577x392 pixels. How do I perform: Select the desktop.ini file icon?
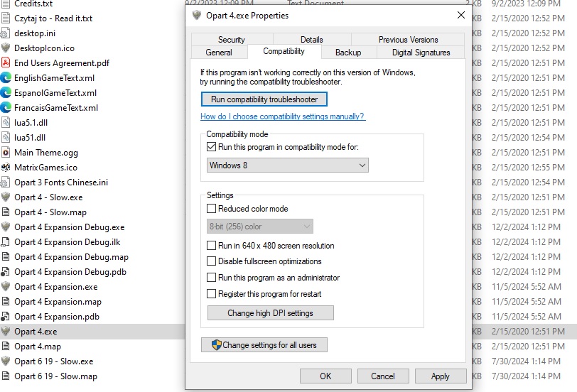coord(6,33)
